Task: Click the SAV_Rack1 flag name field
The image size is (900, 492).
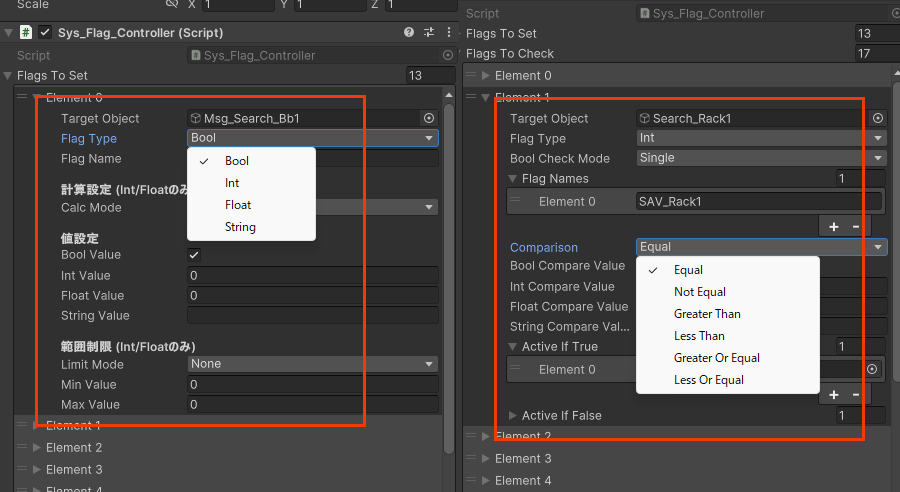Action: (758, 202)
